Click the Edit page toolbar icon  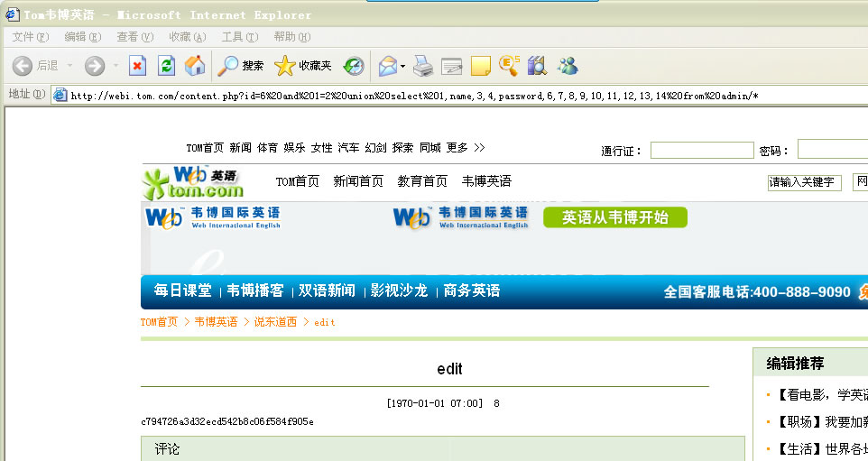tap(452, 67)
